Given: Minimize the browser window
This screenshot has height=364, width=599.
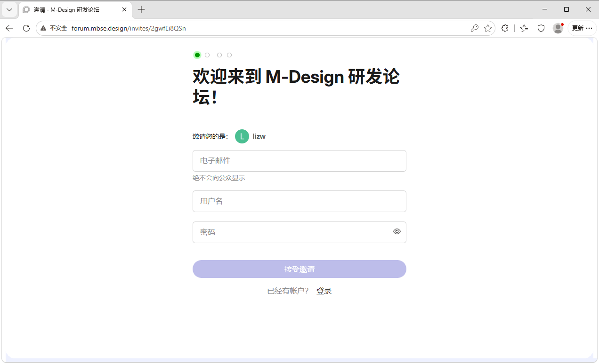Looking at the screenshot, I should tap(545, 9).
